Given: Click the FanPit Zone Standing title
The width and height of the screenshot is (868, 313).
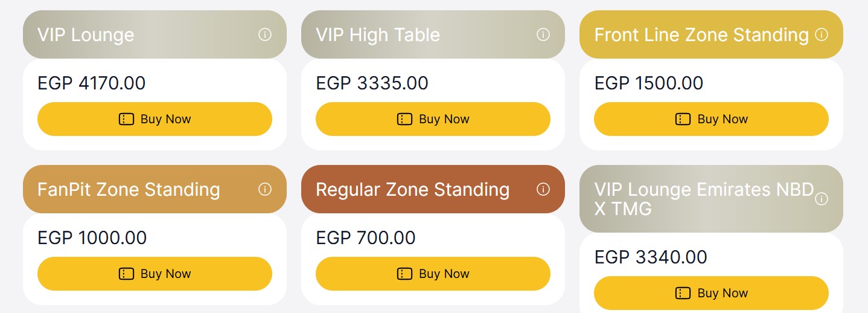Looking at the screenshot, I should pyautogui.click(x=129, y=189).
